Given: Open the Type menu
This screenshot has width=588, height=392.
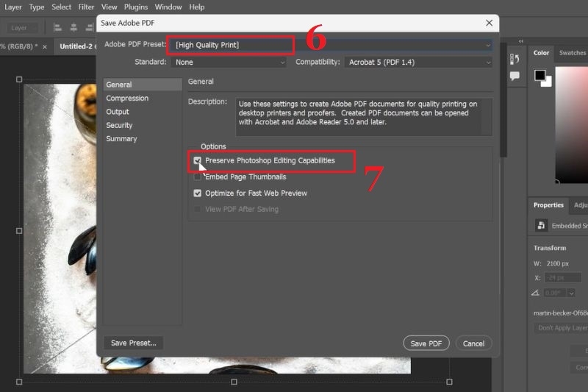Looking at the screenshot, I should [36, 7].
